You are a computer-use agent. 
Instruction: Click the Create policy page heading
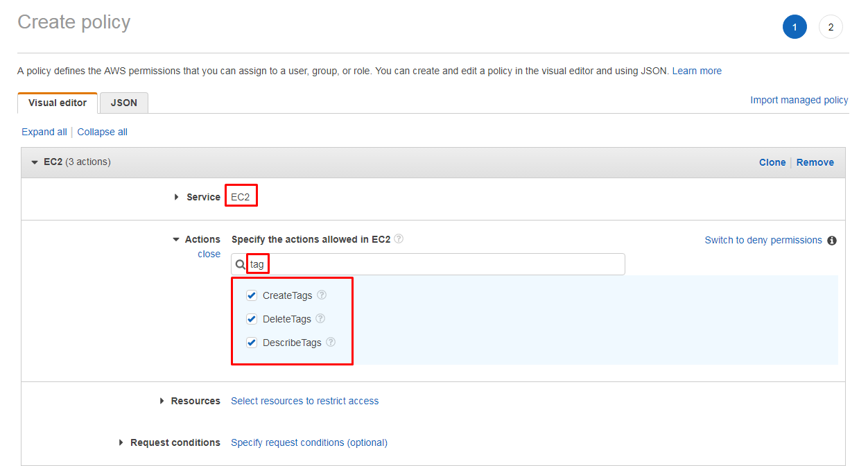click(x=74, y=22)
